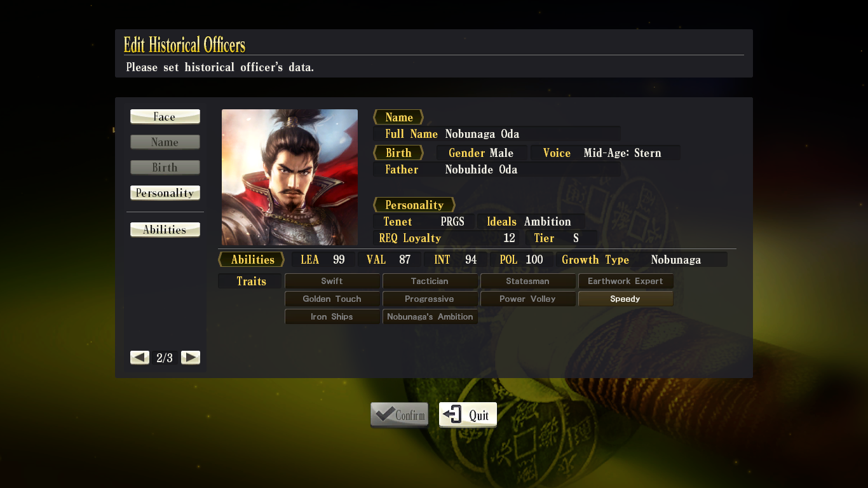
Task: Go to the next page arrow
Action: [x=191, y=358]
